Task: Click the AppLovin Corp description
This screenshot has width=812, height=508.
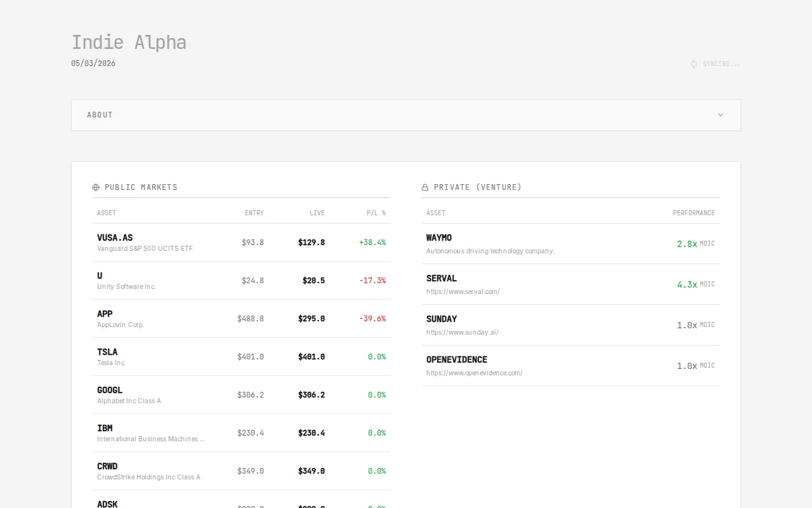Action: (x=120, y=324)
